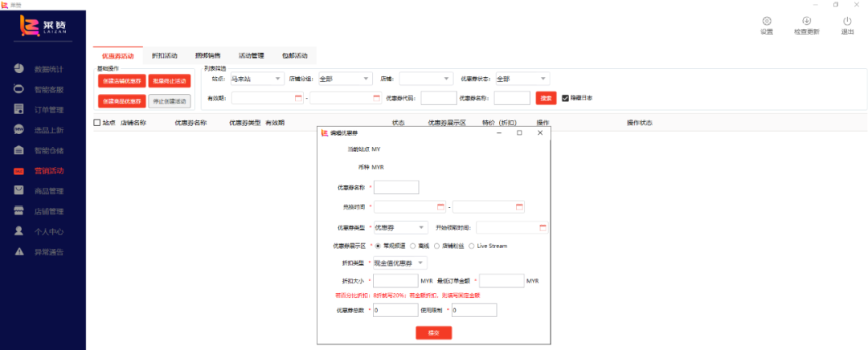Open 数据统计 pie chart icon in sidebar
The width and height of the screenshot is (868, 350).
(18, 68)
